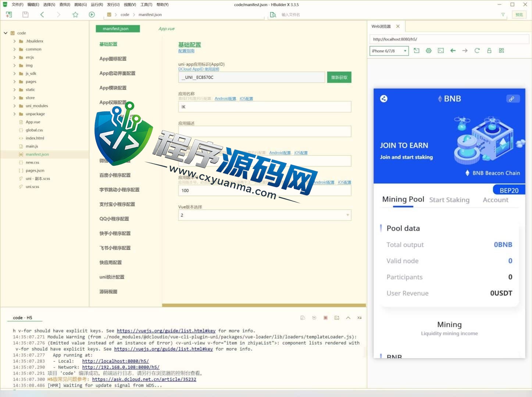
Task: Click the 应用描述 input field
Action: [x=264, y=131]
